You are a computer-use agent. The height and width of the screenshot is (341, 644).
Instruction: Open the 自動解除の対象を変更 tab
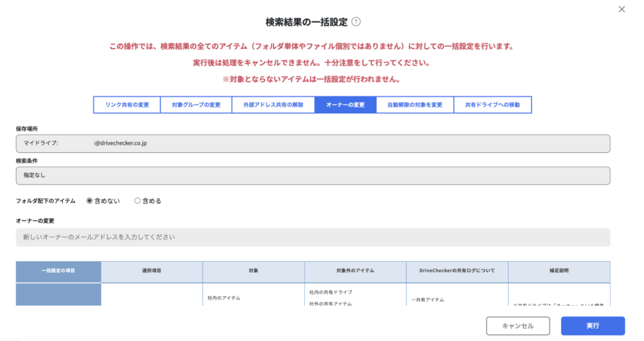click(415, 105)
